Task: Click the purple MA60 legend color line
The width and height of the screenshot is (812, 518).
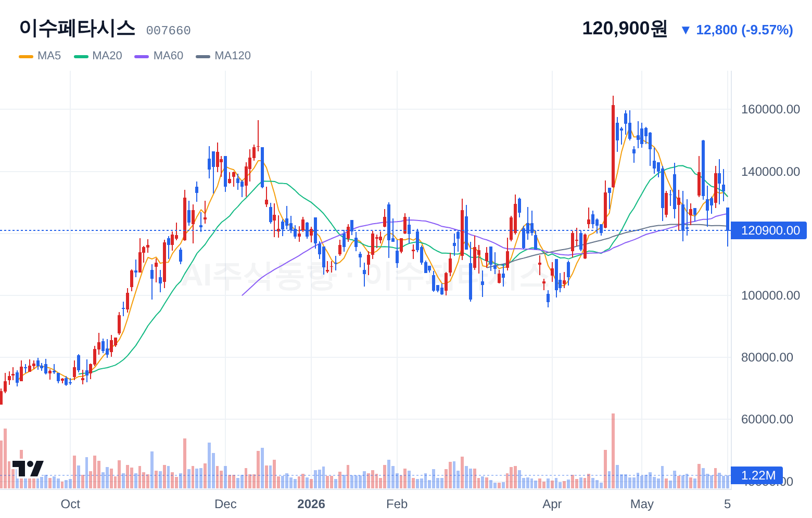Action: pos(142,56)
